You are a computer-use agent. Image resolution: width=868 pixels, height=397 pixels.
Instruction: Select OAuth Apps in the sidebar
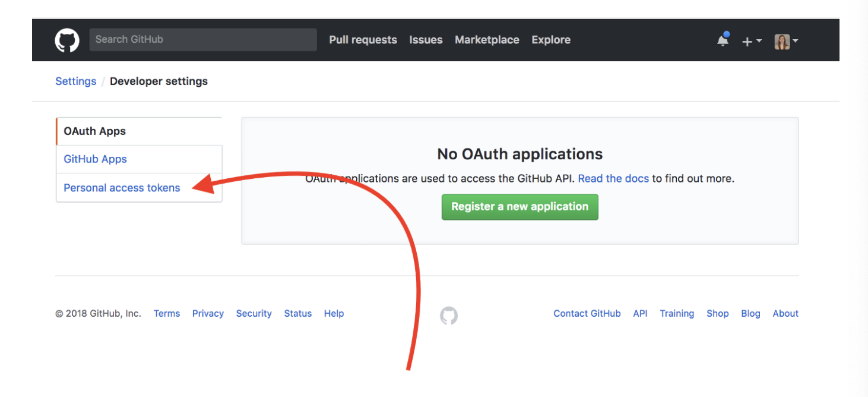(139, 131)
